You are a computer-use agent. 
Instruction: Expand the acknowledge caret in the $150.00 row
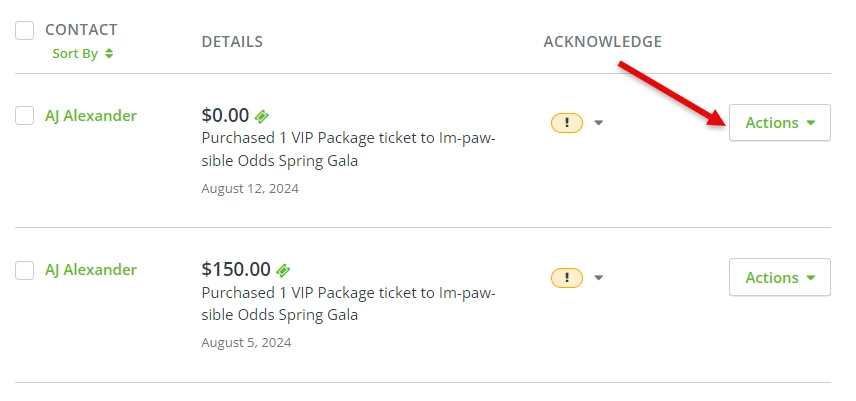point(599,277)
